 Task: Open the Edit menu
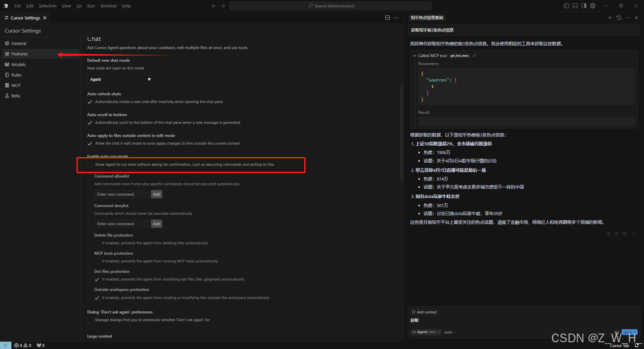(30, 6)
